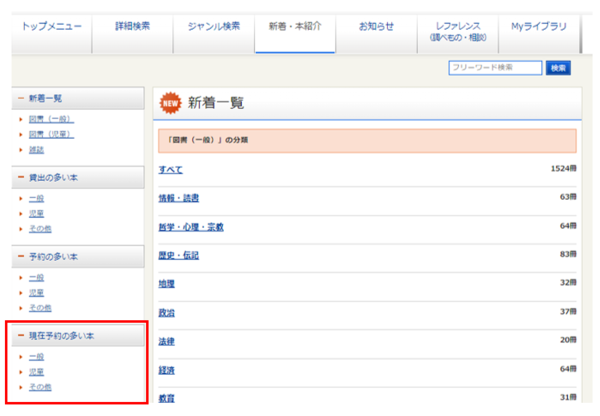The height and width of the screenshot is (416, 600).
Task: Click the blue 検索 button
Action: tap(558, 68)
